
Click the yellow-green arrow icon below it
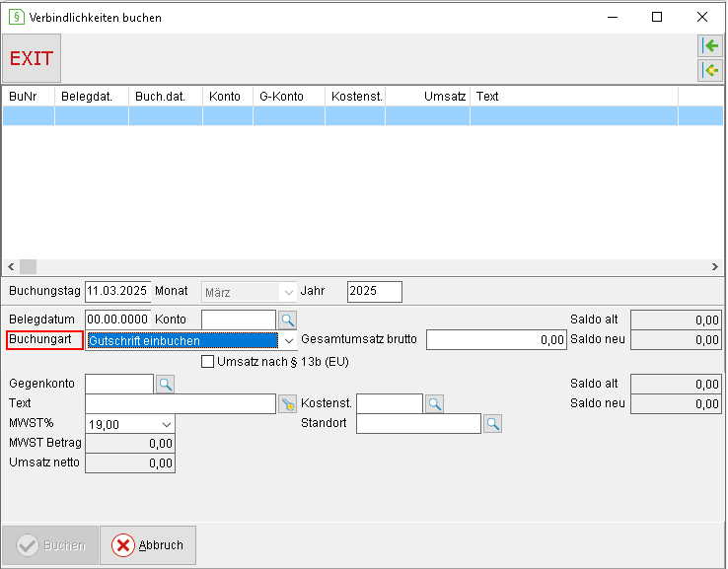[x=710, y=70]
